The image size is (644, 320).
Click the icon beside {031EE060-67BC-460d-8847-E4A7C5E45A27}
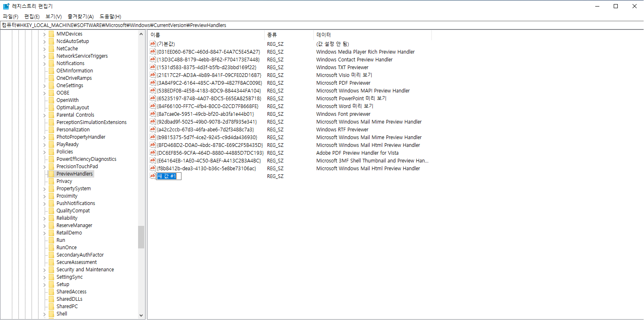[153, 52]
